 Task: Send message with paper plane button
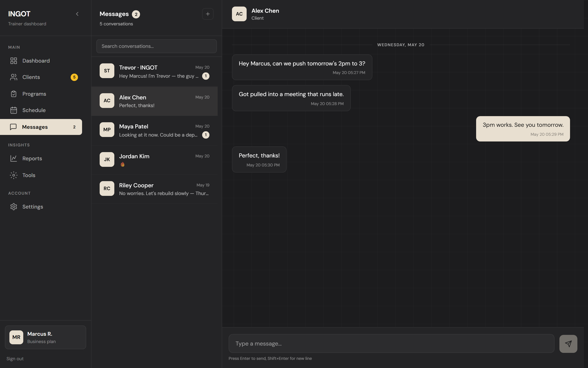(568, 344)
